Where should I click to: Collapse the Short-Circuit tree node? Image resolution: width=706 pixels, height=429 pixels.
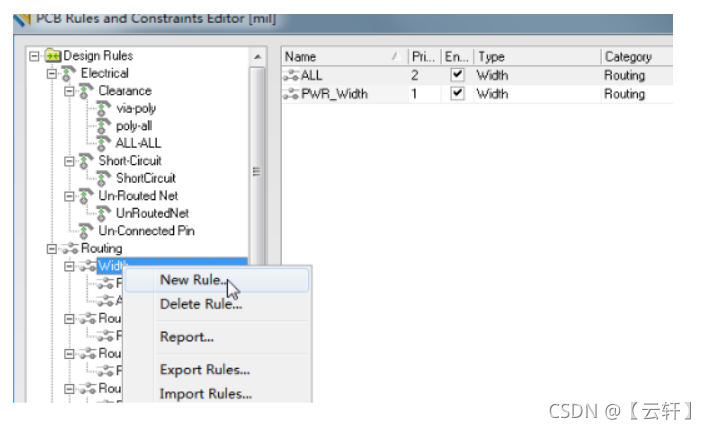click(69, 161)
